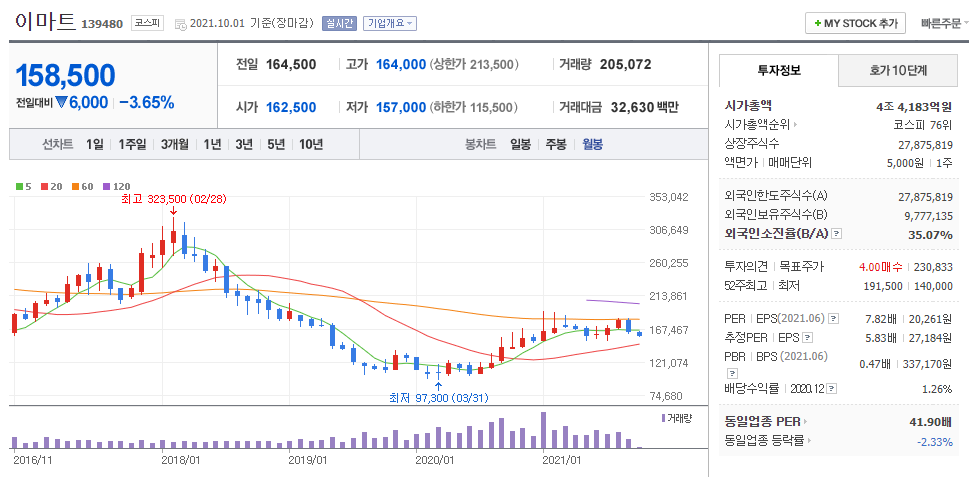Click the 전일 164,500 value

click(x=291, y=64)
